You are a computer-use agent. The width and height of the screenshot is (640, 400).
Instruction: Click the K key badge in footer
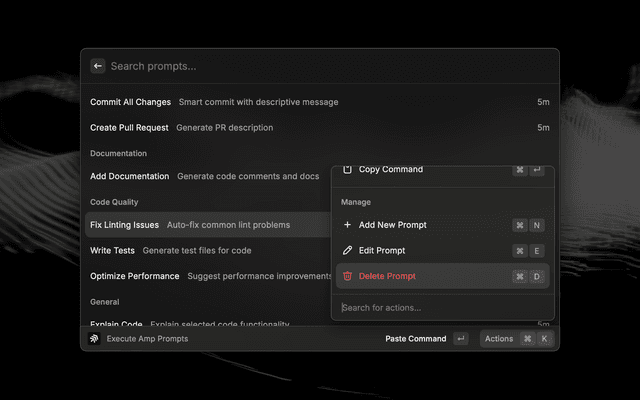pyautogui.click(x=544, y=339)
